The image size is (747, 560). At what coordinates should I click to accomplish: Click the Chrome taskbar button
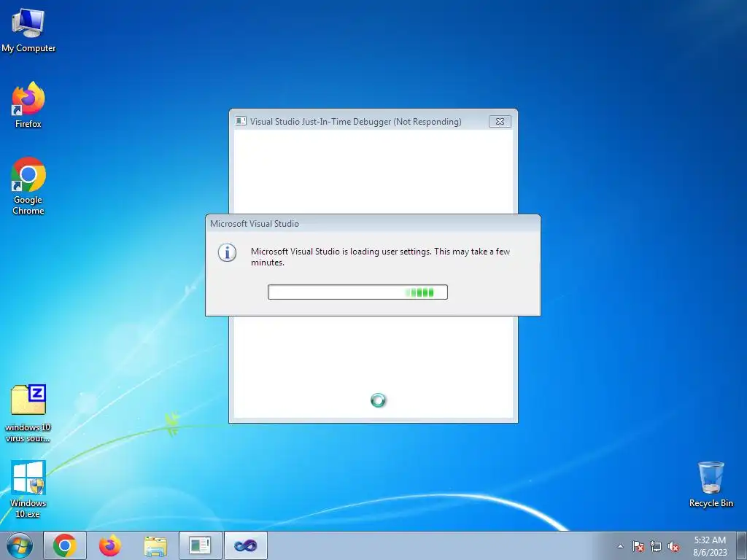(x=65, y=545)
